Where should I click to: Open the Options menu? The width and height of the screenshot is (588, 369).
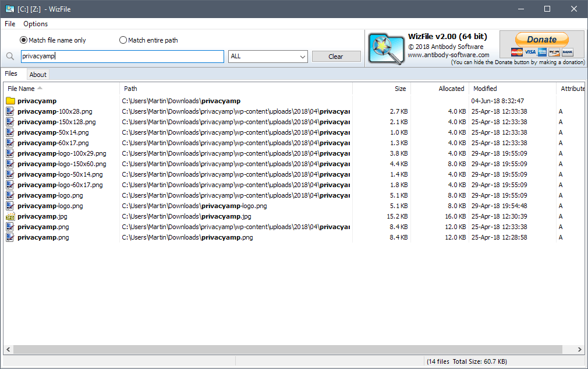(36, 24)
